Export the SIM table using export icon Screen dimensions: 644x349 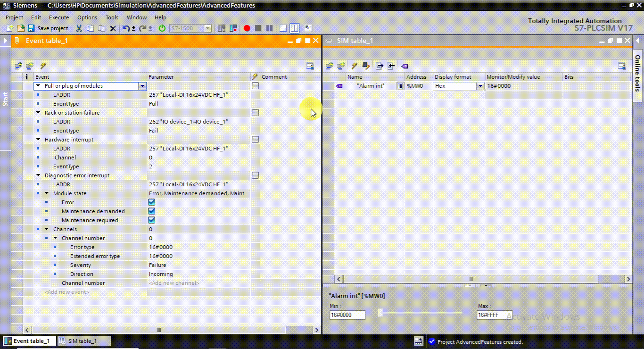click(379, 66)
